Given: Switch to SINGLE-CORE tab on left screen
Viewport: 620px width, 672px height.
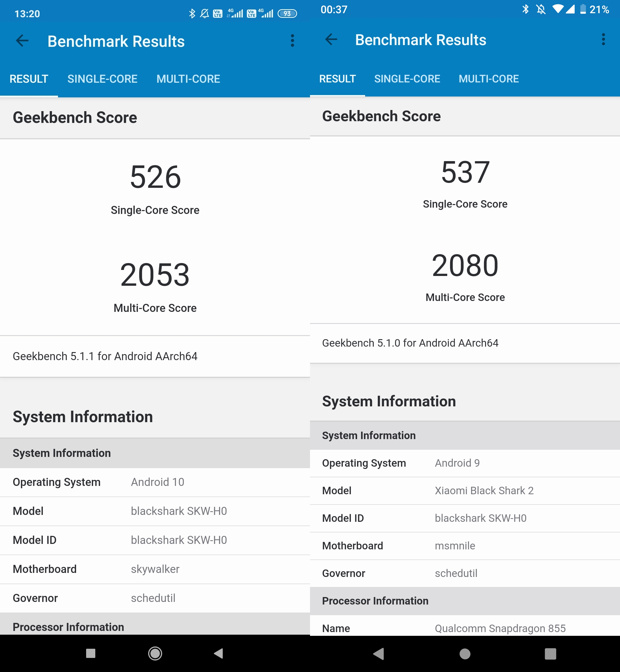Looking at the screenshot, I should [x=102, y=79].
